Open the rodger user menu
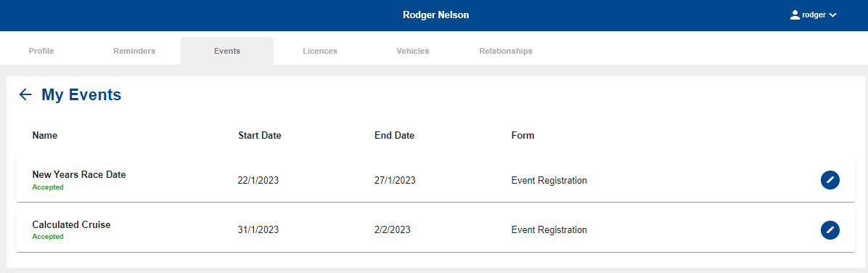This screenshot has height=273, width=868. coord(813,15)
